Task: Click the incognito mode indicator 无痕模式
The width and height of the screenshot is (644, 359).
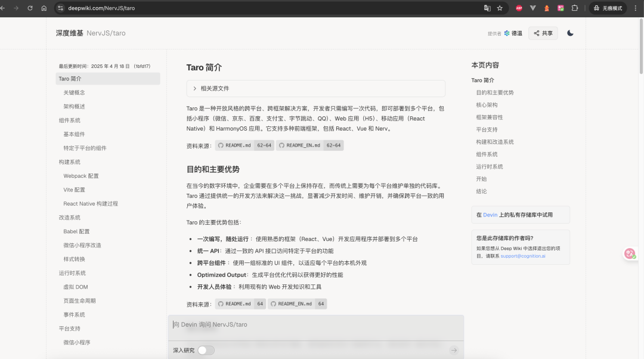Action: point(608,8)
